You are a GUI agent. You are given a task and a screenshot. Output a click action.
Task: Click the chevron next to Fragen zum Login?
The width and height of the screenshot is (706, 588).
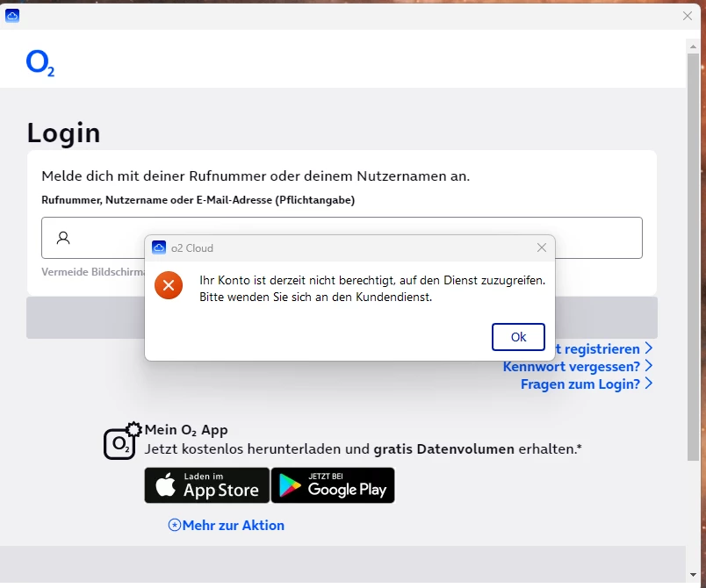648,384
